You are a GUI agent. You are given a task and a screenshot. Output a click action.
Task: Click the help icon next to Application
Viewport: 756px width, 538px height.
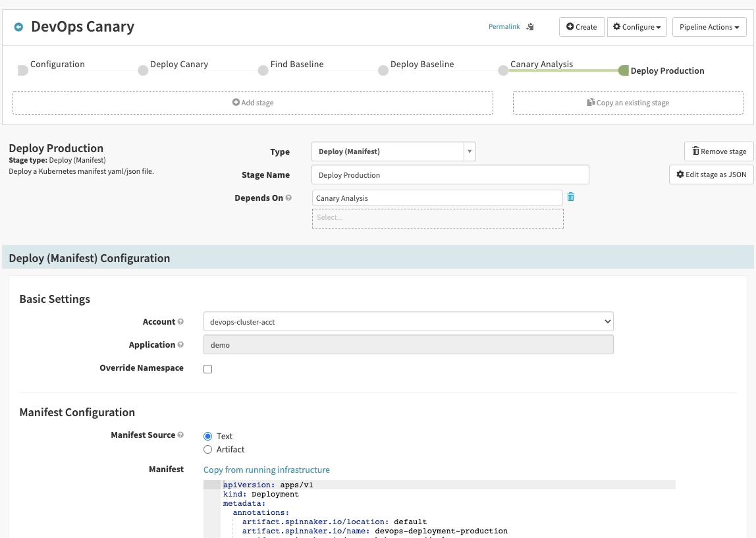[180, 345]
